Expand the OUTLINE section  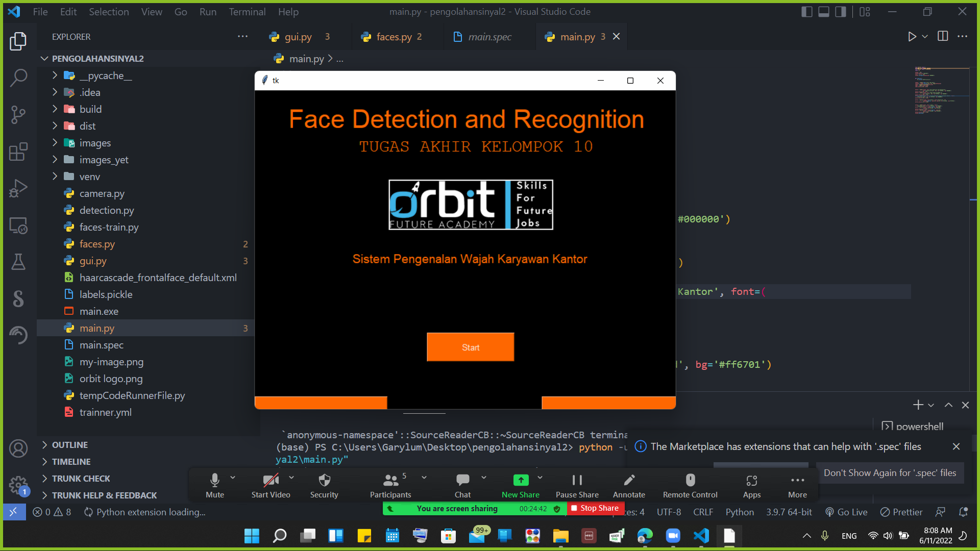tap(70, 445)
